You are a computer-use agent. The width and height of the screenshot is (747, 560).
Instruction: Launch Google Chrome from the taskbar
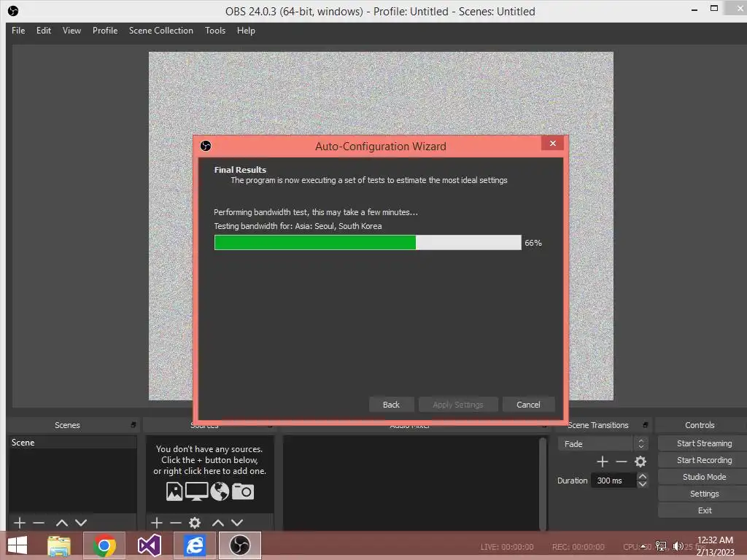tap(104, 545)
